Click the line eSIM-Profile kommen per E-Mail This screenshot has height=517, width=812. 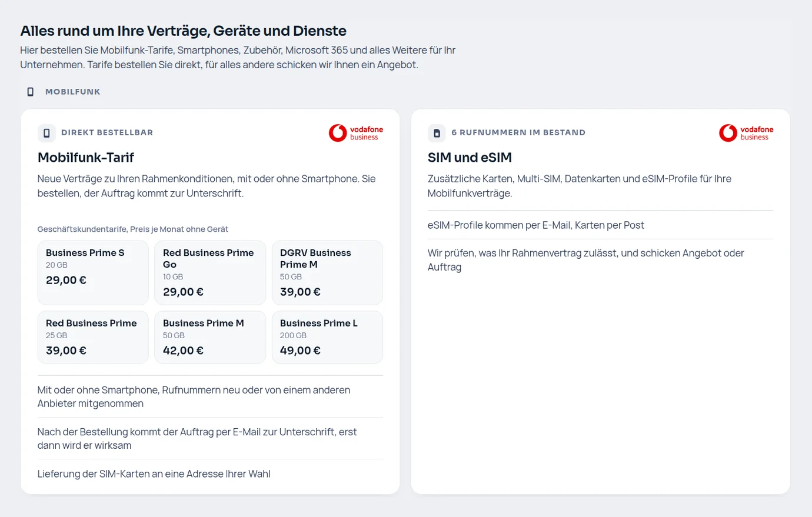pyautogui.click(x=536, y=225)
